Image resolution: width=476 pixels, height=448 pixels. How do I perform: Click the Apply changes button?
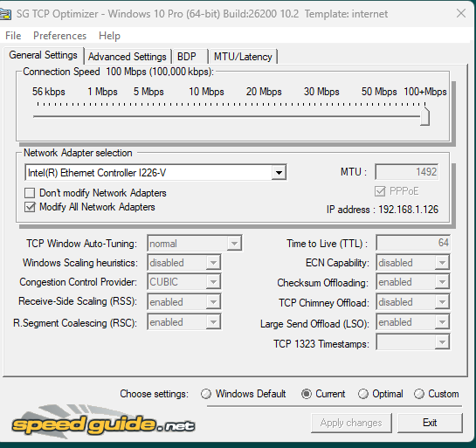tap(351, 423)
